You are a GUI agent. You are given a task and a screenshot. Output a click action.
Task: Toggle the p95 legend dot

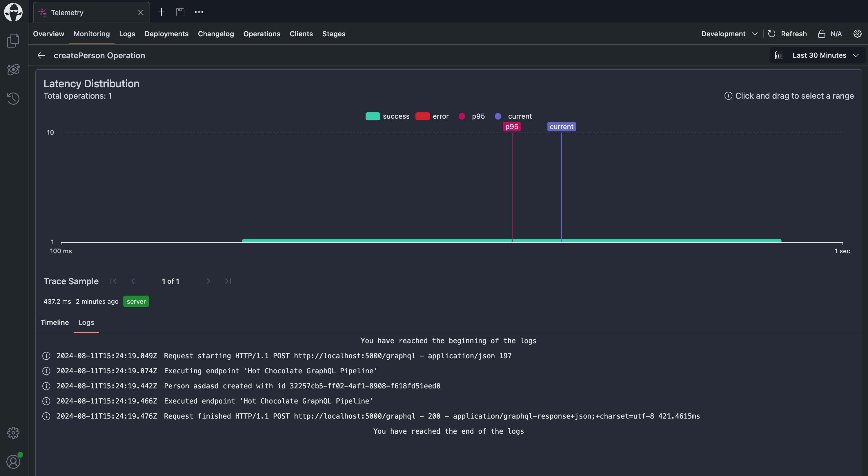click(x=462, y=116)
